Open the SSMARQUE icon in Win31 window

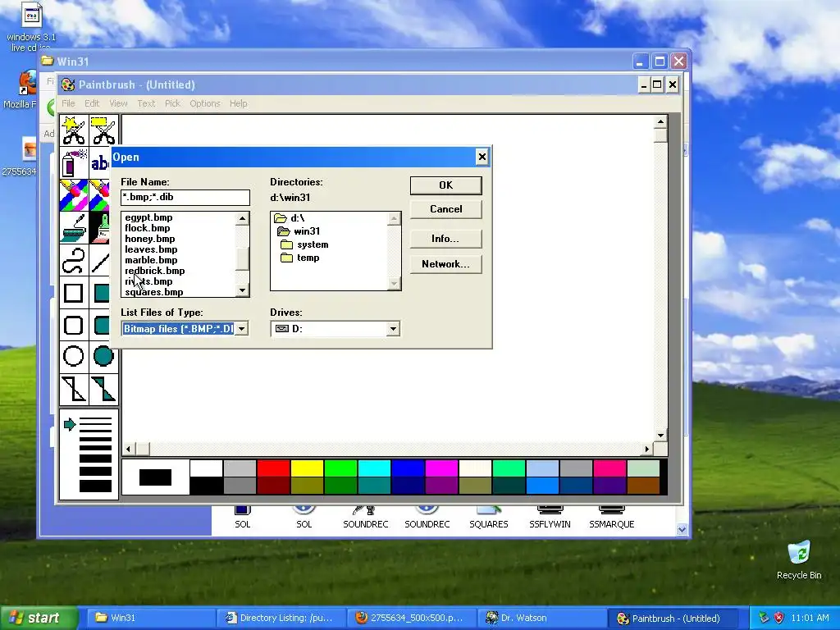point(611,518)
